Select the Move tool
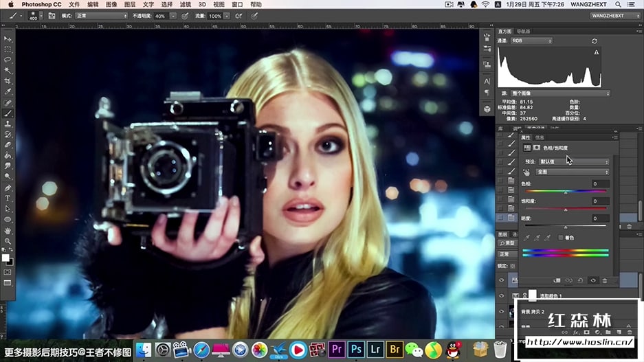 8,38
